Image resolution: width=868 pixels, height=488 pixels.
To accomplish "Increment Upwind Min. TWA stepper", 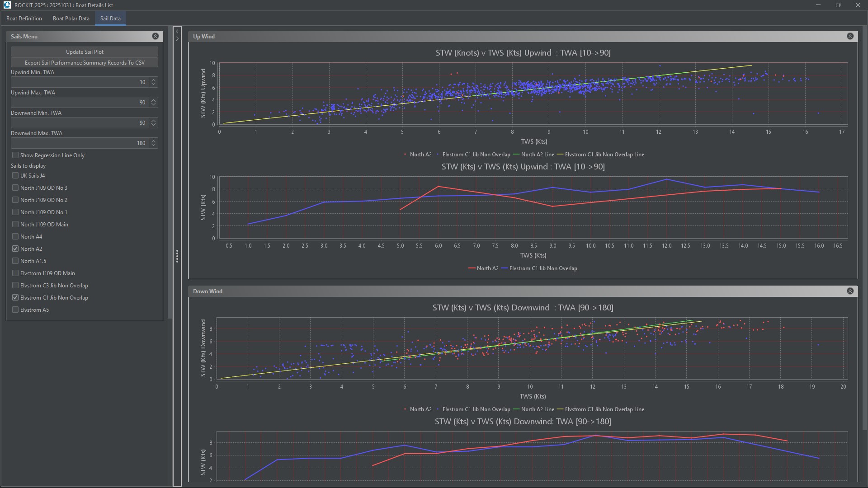I will 154,80.
